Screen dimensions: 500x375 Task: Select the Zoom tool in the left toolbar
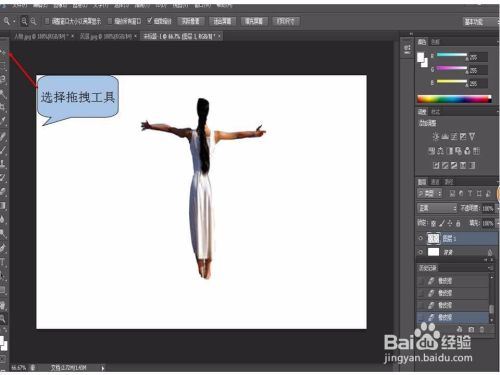pos(3,318)
